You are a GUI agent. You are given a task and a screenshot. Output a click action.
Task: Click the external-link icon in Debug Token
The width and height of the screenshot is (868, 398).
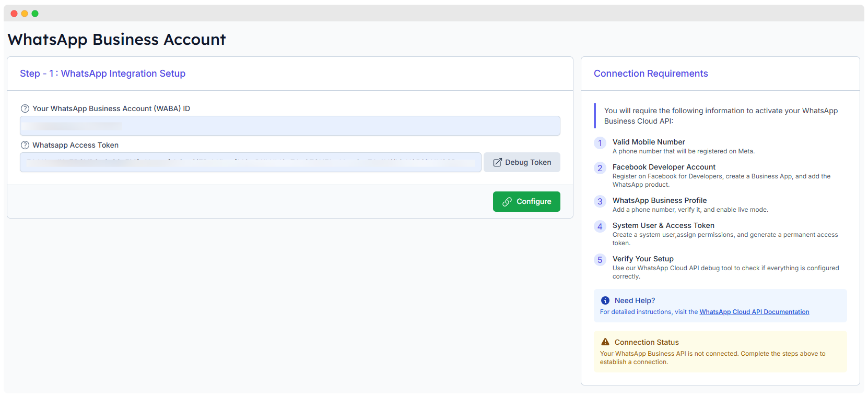coord(498,162)
